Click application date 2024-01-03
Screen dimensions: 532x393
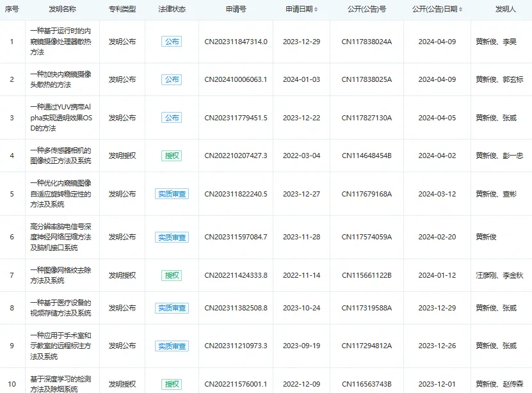(x=302, y=79)
